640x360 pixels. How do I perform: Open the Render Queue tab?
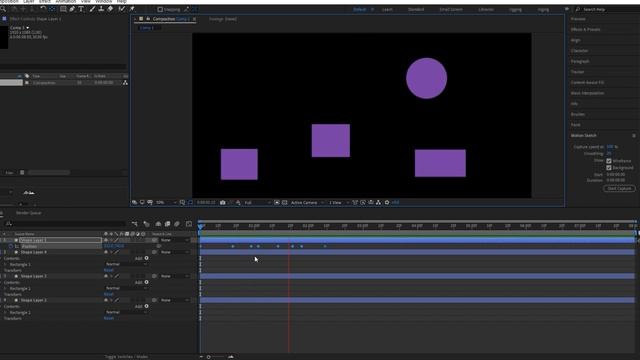29,213
